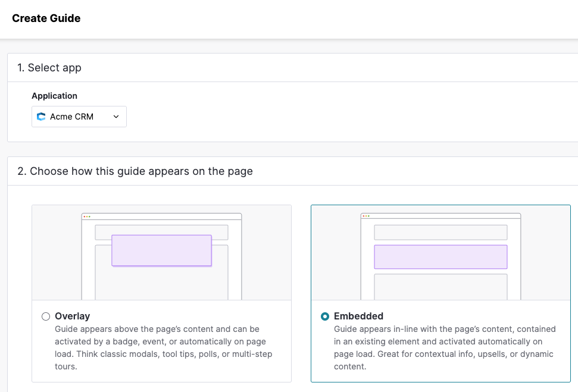Click the Embedded description about in-line content

coord(445,348)
